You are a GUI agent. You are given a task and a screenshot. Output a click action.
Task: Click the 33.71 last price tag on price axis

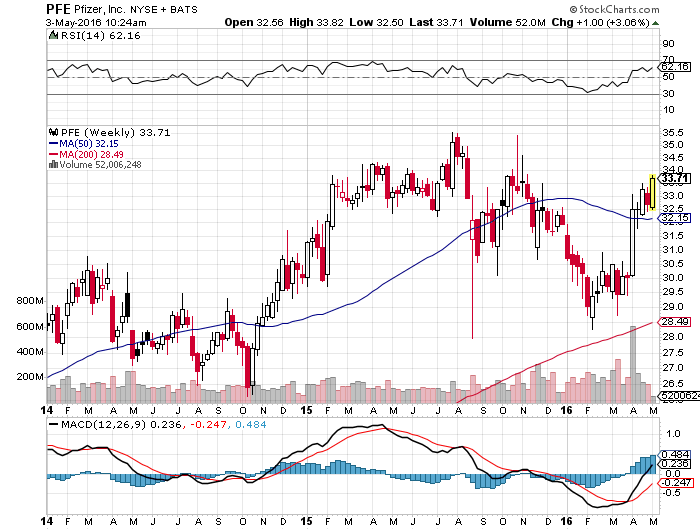[675, 179]
